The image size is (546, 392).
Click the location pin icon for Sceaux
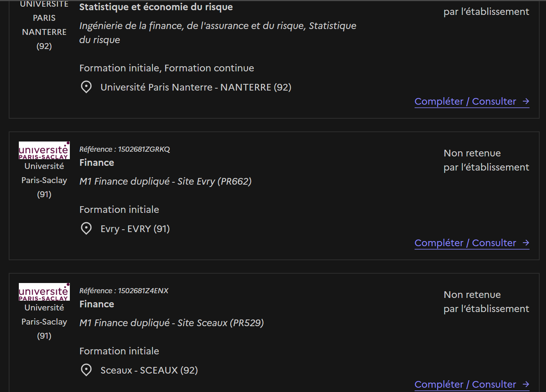click(86, 370)
